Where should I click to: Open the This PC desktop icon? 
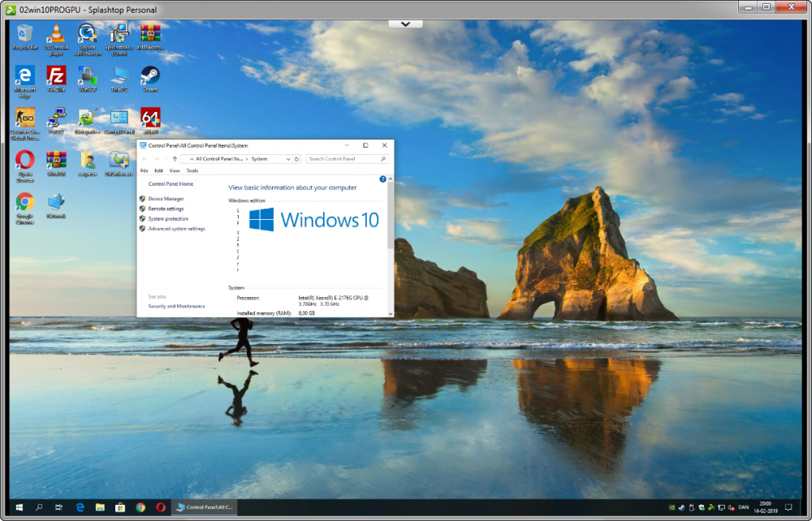[x=119, y=79]
